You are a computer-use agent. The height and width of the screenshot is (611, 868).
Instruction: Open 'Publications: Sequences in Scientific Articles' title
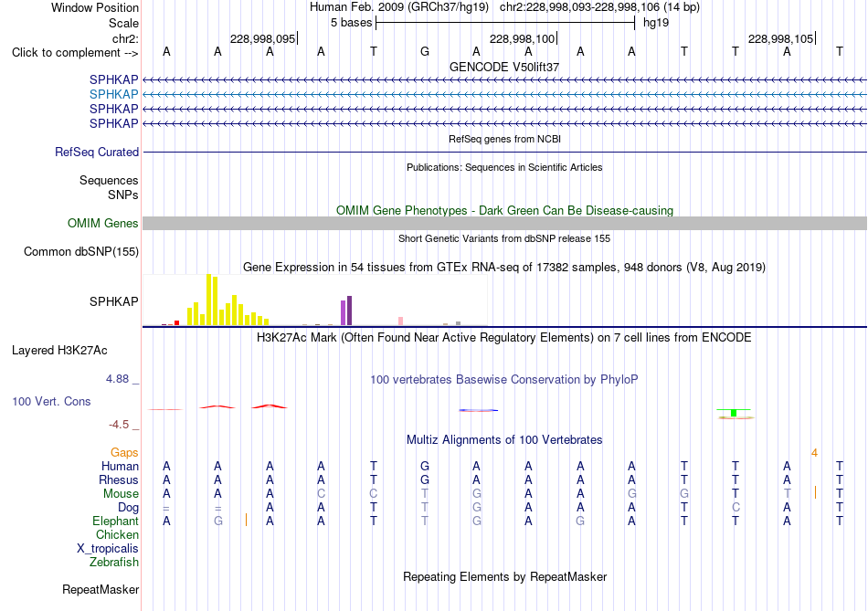coord(504,167)
